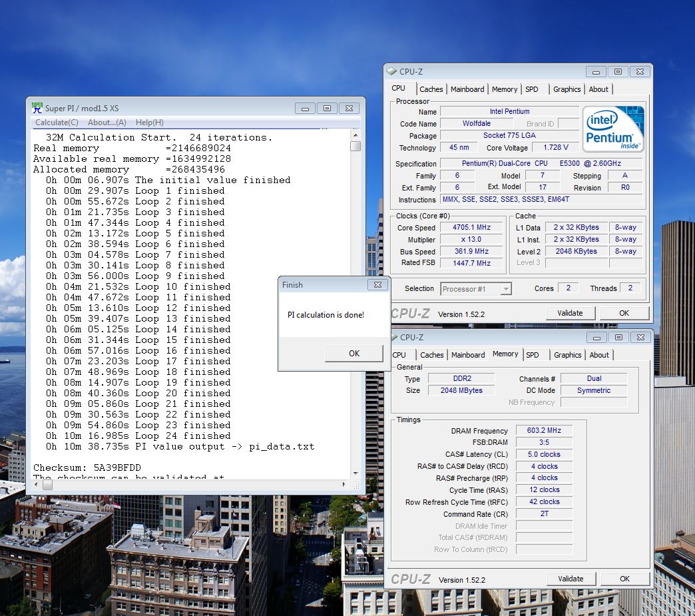Click the Core Speed value 4705.1 MHz
695x616 pixels.
coord(471,228)
